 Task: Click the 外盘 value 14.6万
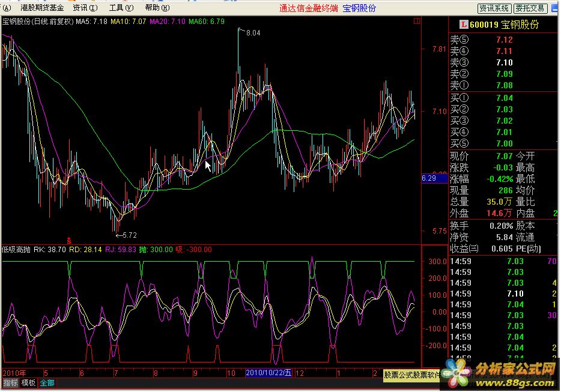tap(500, 213)
